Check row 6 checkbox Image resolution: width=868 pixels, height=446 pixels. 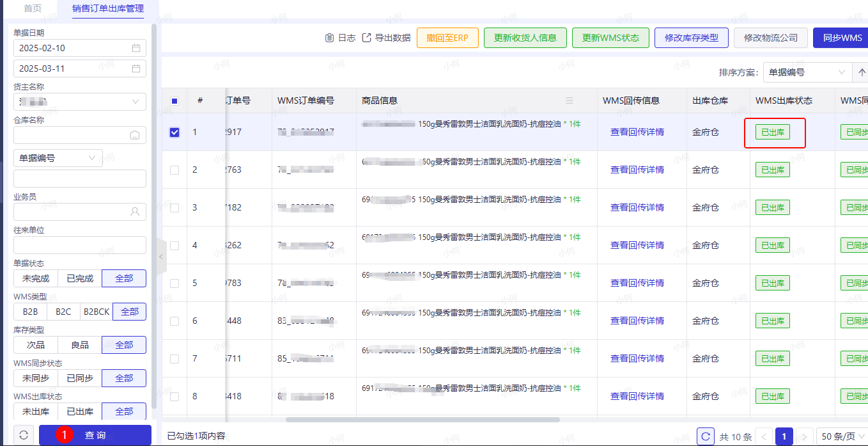tap(174, 321)
